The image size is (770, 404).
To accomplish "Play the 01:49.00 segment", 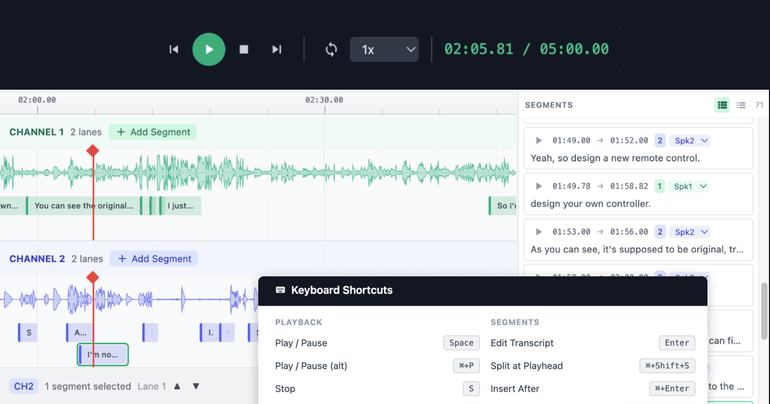I will click(539, 140).
